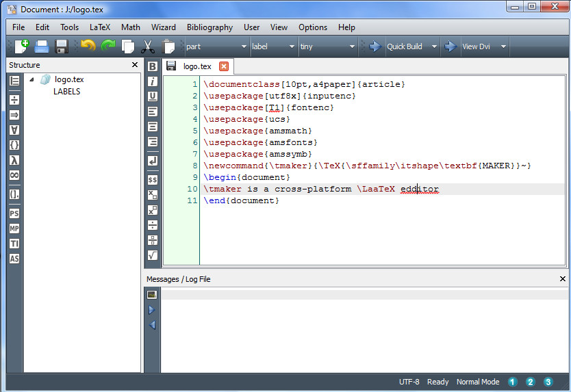The image size is (571, 392).
Task: Open the relation symbols panel
Action: tap(14, 100)
